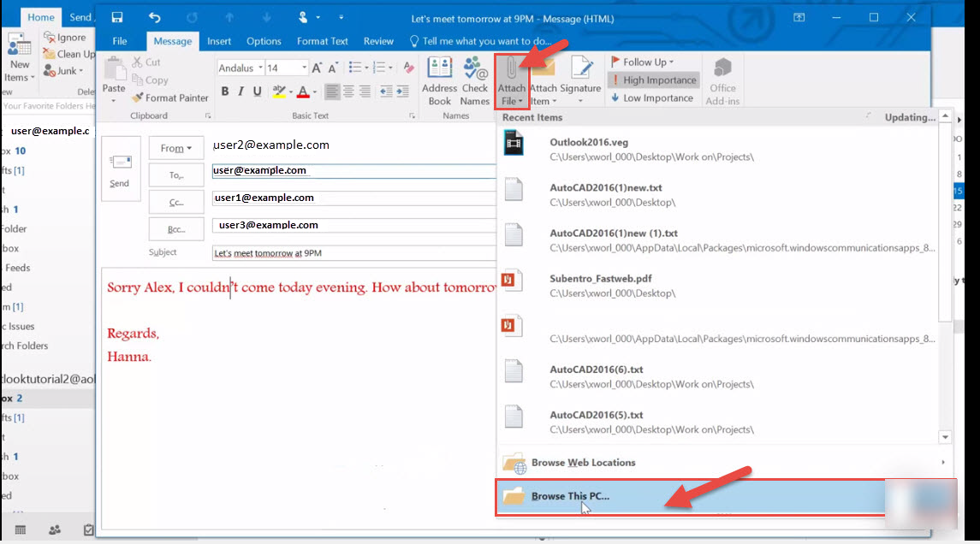This screenshot has width=980, height=544.
Task: Click the Send button
Action: tap(120, 169)
